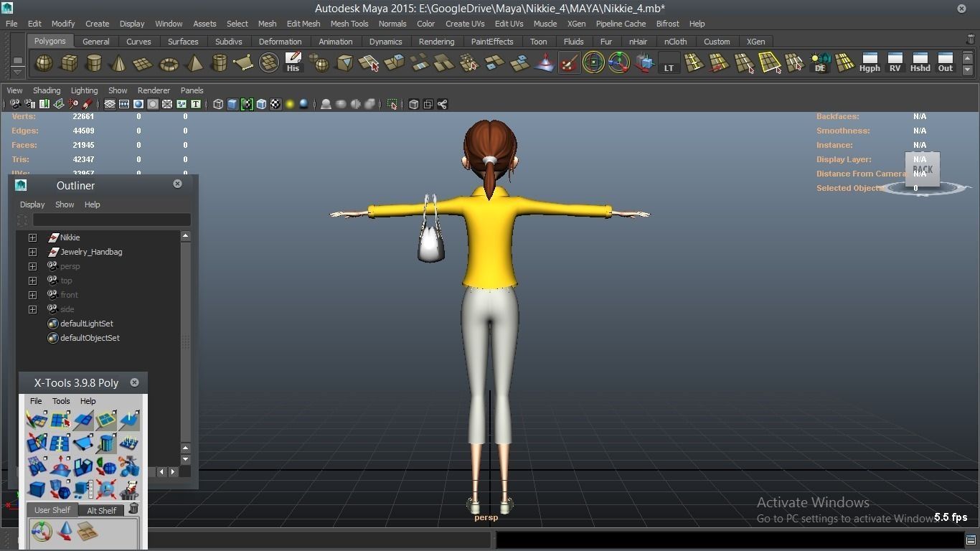Select defaultLightSet in the Outliner
Viewport: 980px width, 551px height.
(86, 324)
